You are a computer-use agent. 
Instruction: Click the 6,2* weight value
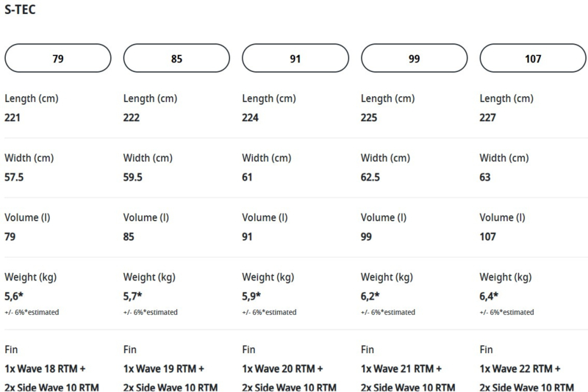371,296
